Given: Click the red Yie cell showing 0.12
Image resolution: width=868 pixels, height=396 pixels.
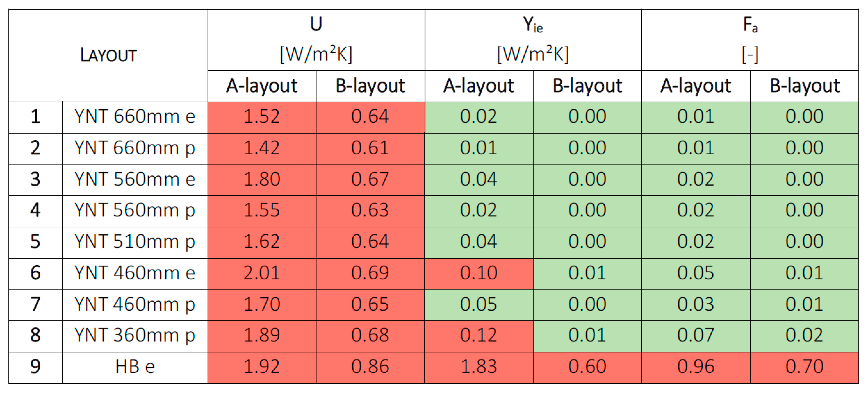Looking at the screenshot, I should click(478, 335).
